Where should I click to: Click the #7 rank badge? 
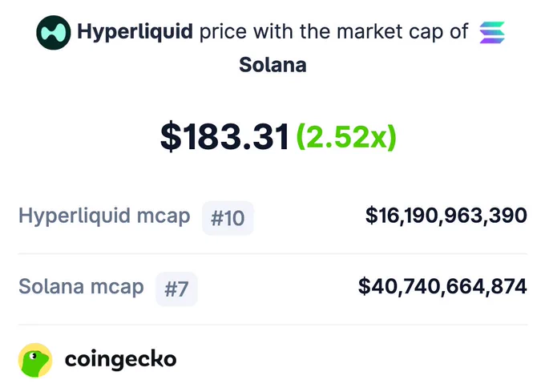[176, 289]
